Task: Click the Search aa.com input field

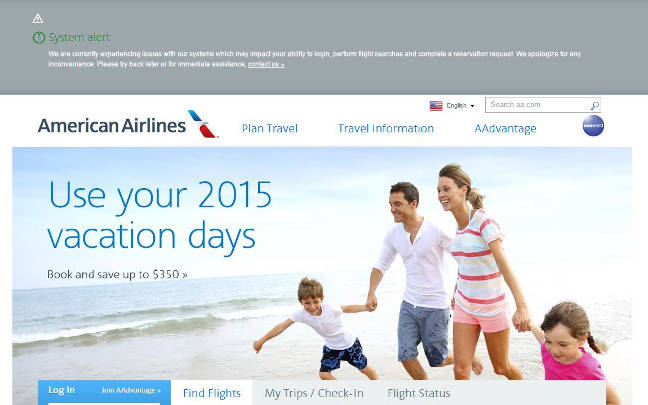Action: click(538, 105)
